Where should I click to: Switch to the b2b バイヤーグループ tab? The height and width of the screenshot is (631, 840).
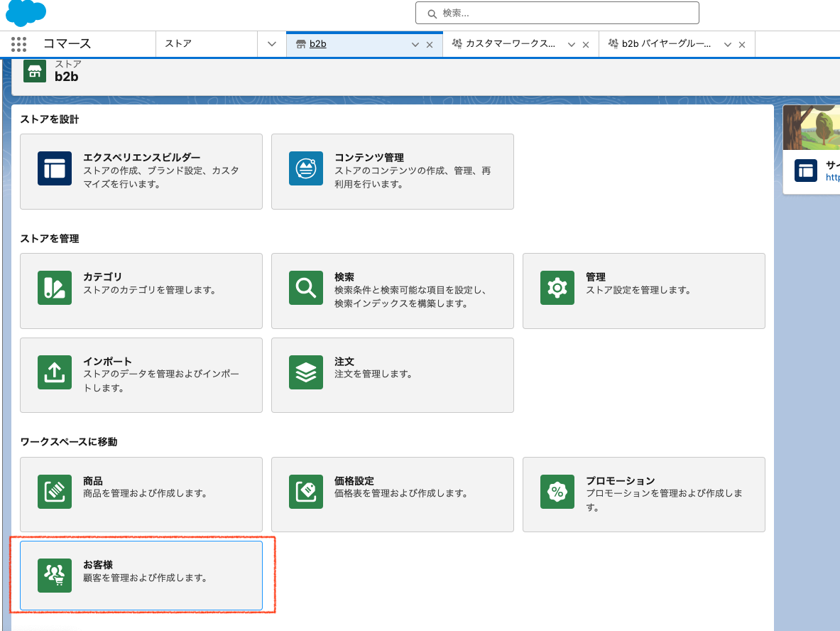pyautogui.click(x=667, y=44)
